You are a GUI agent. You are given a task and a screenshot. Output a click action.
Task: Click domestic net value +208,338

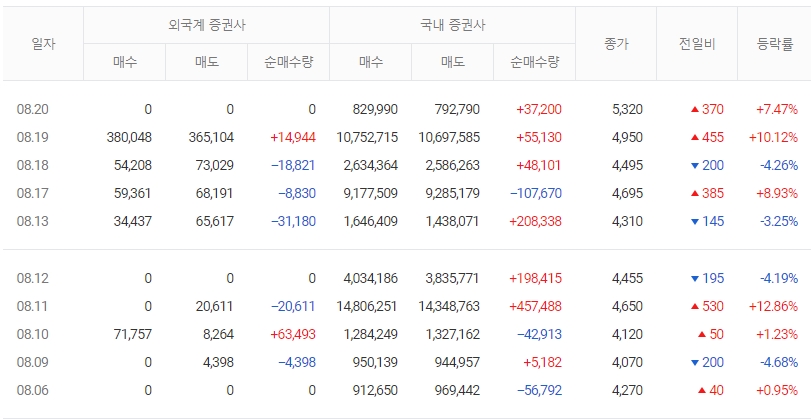(x=535, y=221)
